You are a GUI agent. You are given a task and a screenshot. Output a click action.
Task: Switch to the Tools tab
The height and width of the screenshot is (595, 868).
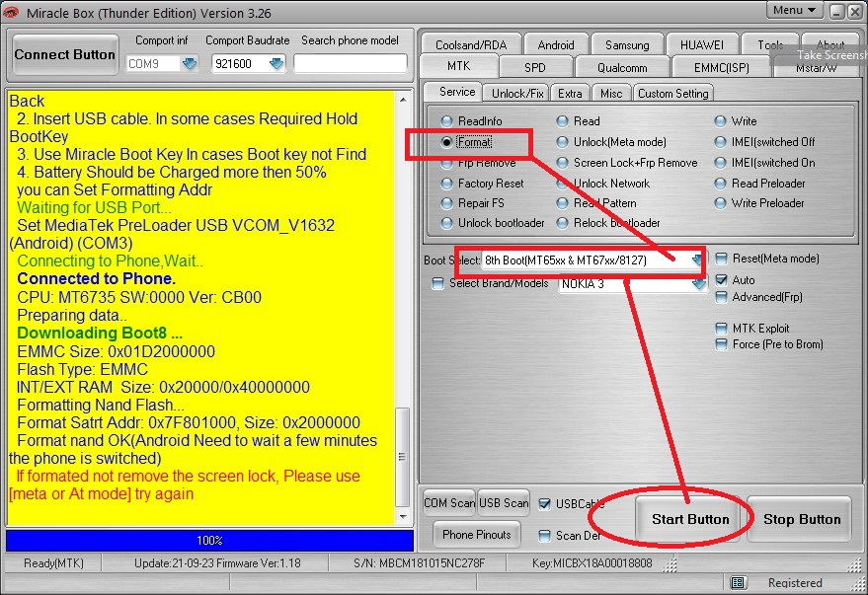[770, 44]
